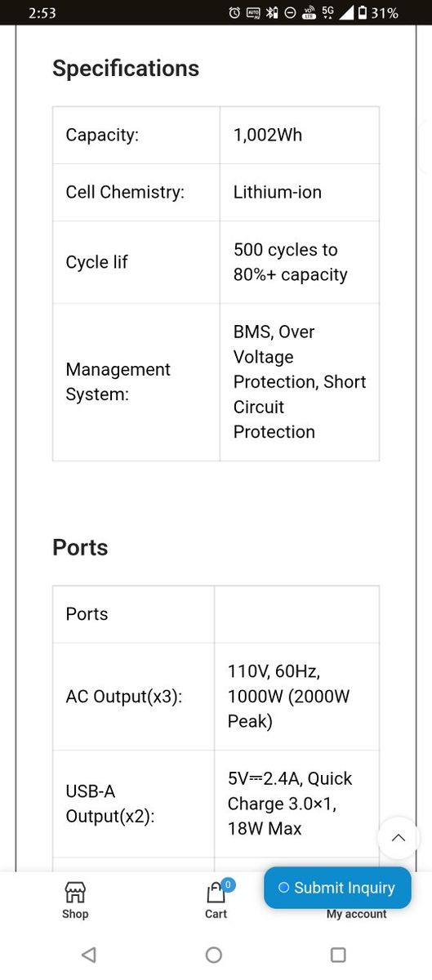The width and height of the screenshot is (432, 980).
Task: Select the 1,002Wh capacity value cell
Action: (300, 135)
